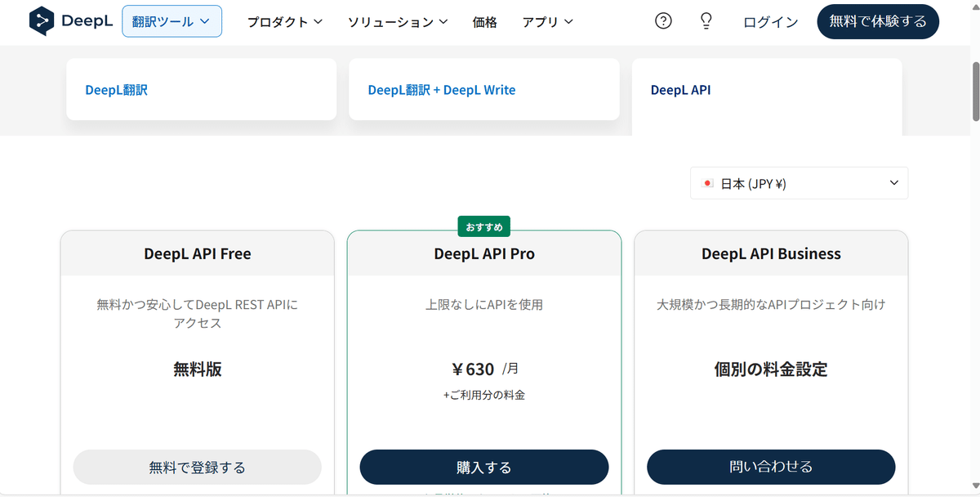This screenshot has height=497, width=980.
Task: Purchase DeepL API Pro with 購入する
Action: (x=483, y=467)
